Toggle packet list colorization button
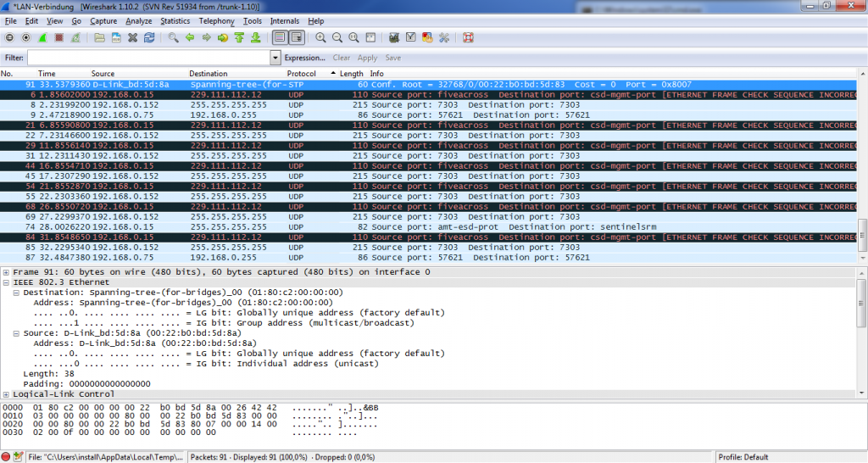Image resolution: width=868 pixels, height=463 pixels. 280,37
